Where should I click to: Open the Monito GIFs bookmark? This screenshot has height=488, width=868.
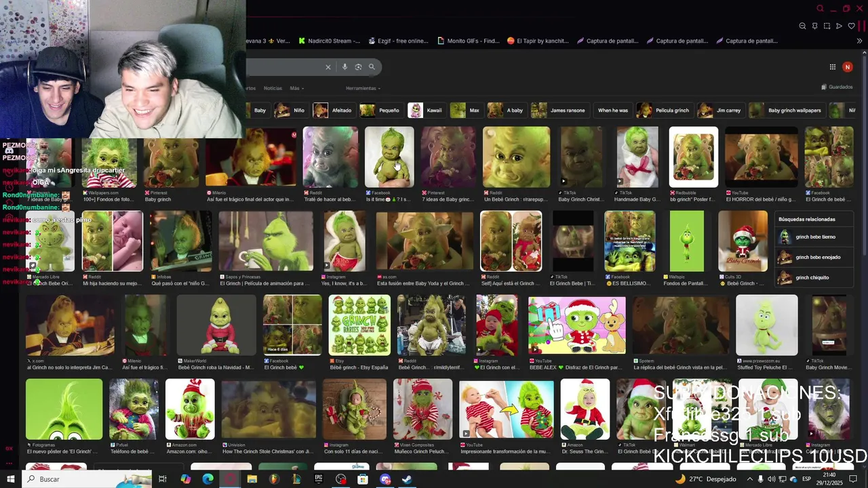[469, 41]
